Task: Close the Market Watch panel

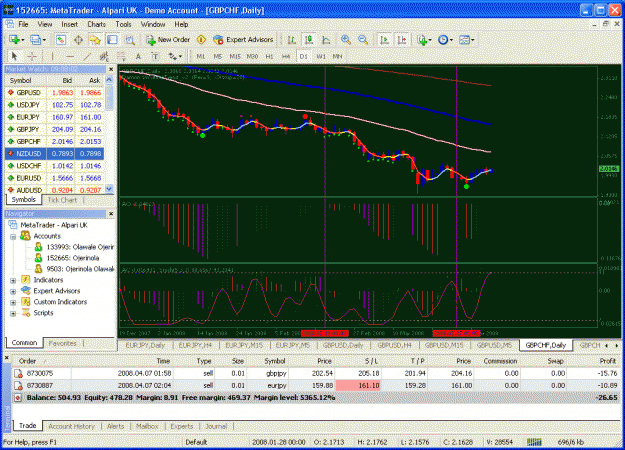Action: coord(111,69)
